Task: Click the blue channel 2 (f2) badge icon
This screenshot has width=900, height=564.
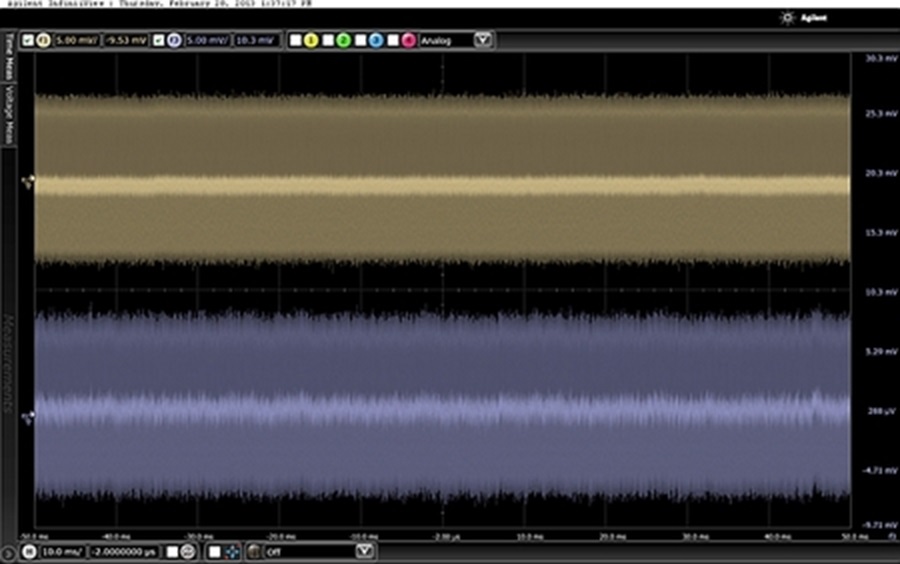Action: point(174,40)
